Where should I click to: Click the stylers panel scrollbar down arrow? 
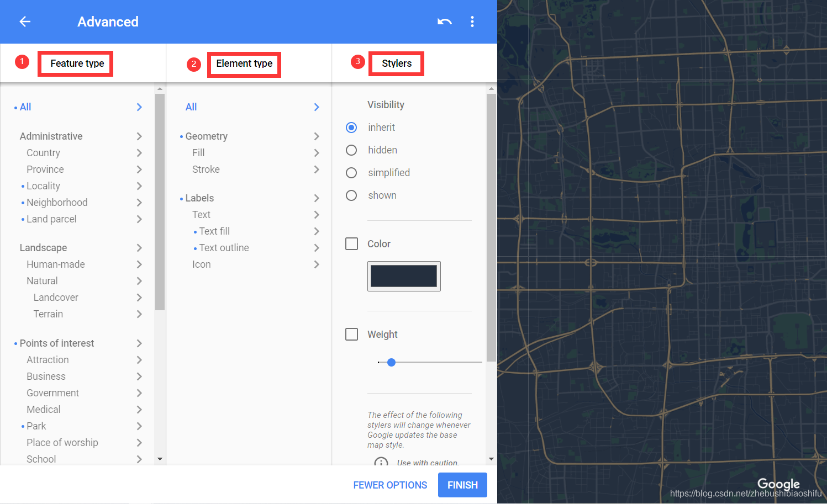tap(491, 459)
